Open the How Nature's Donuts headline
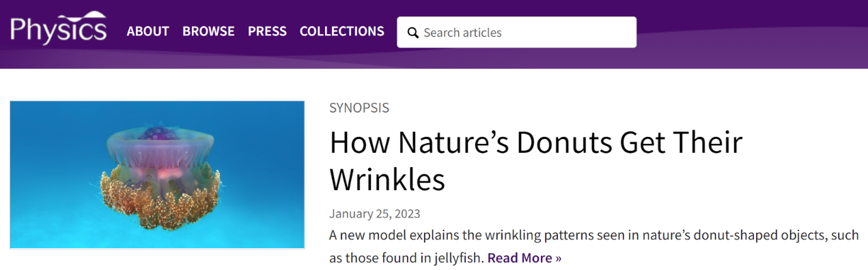Image resolution: width=868 pixels, height=270 pixels. tap(535, 160)
